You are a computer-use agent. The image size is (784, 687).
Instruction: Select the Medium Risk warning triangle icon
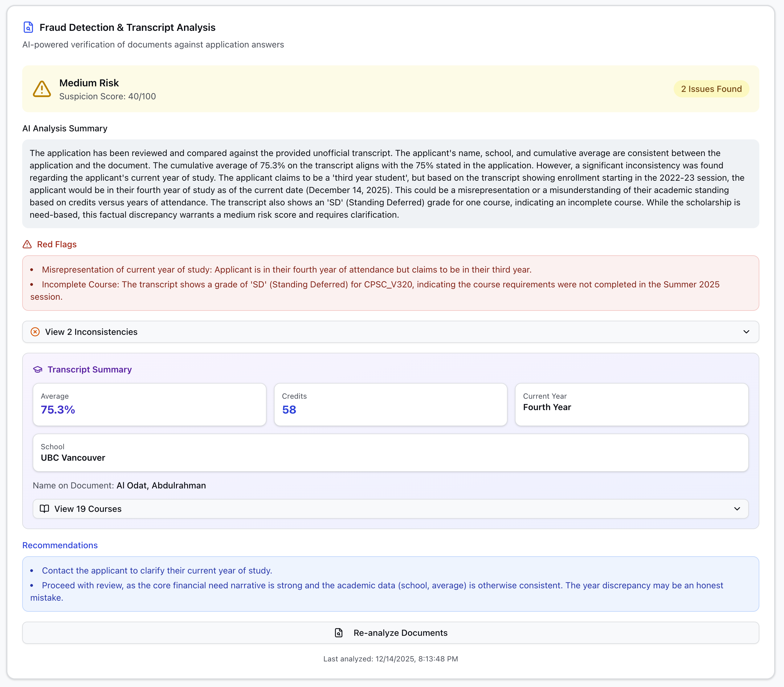42,88
